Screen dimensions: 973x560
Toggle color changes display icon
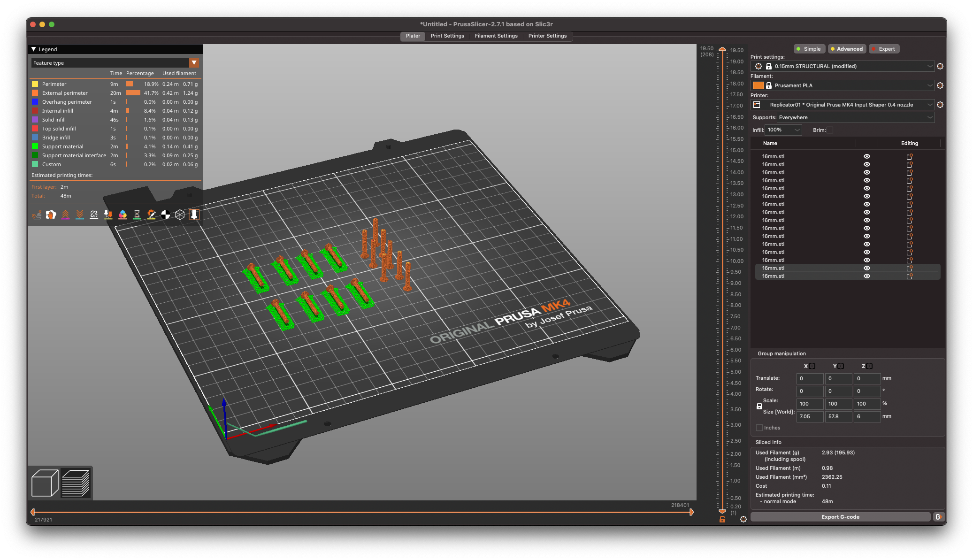click(123, 215)
